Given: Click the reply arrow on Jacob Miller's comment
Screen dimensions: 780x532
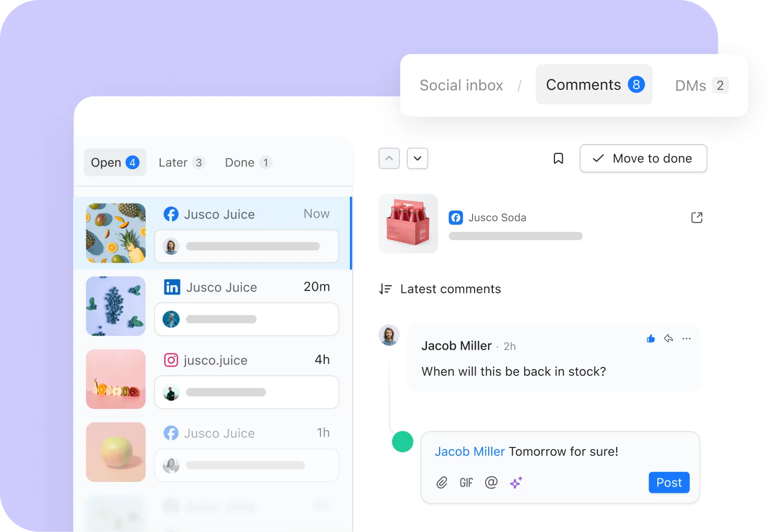Looking at the screenshot, I should (668, 339).
